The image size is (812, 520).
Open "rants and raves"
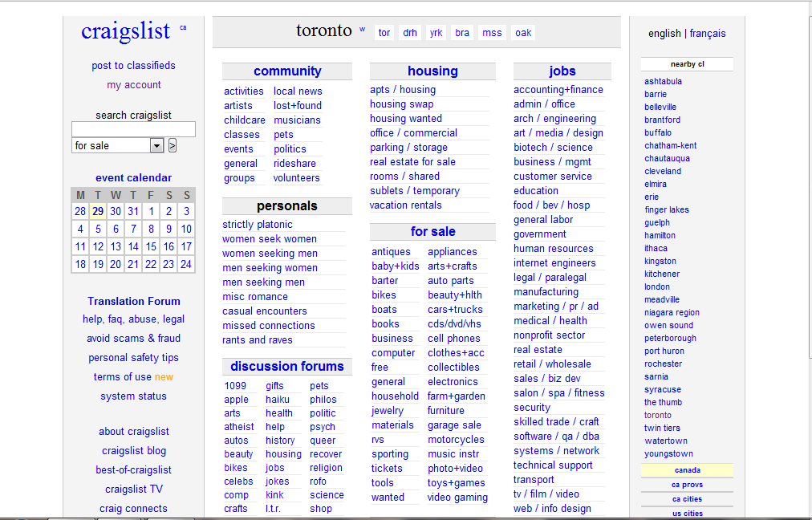(258, 339)
